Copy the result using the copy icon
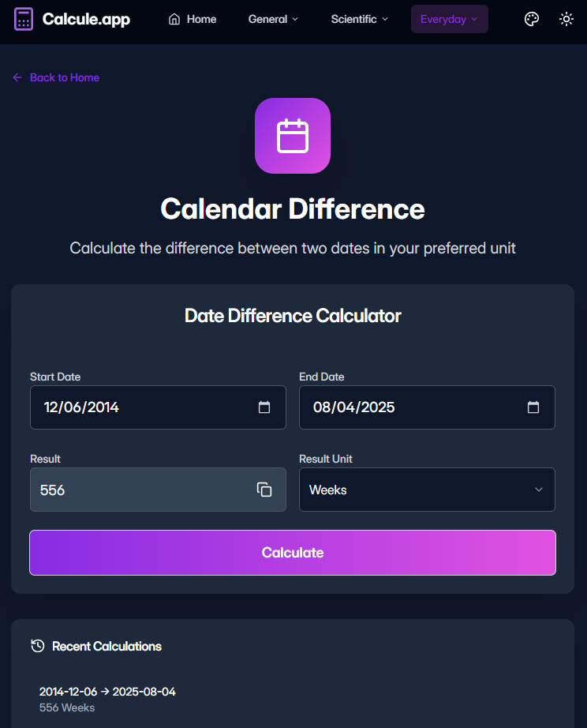The width and height of the screenshot is (587, 728). pyautogui.click(x=264, y=490)
